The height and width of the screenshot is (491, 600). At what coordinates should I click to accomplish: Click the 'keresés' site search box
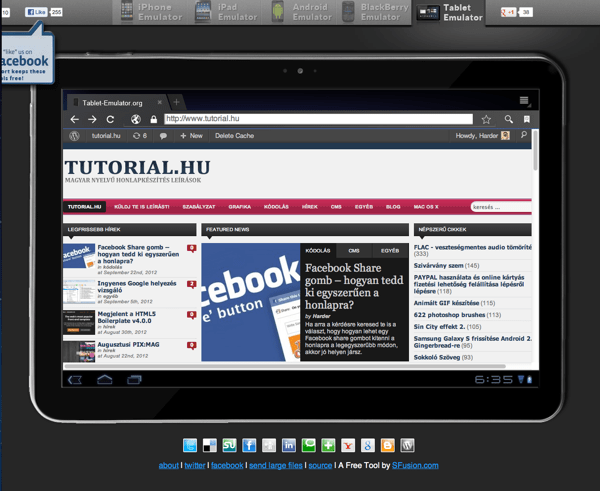click(497, 207)
